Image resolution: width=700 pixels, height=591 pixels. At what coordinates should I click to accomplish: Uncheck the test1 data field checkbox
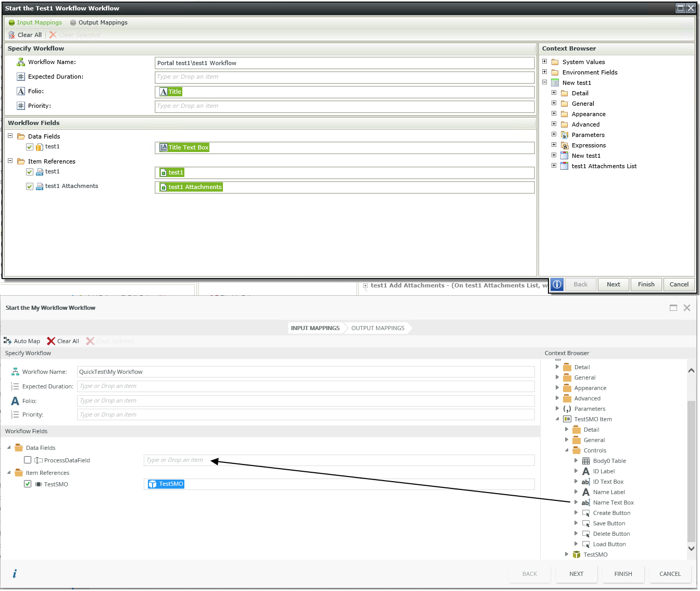tap(30, 147)
